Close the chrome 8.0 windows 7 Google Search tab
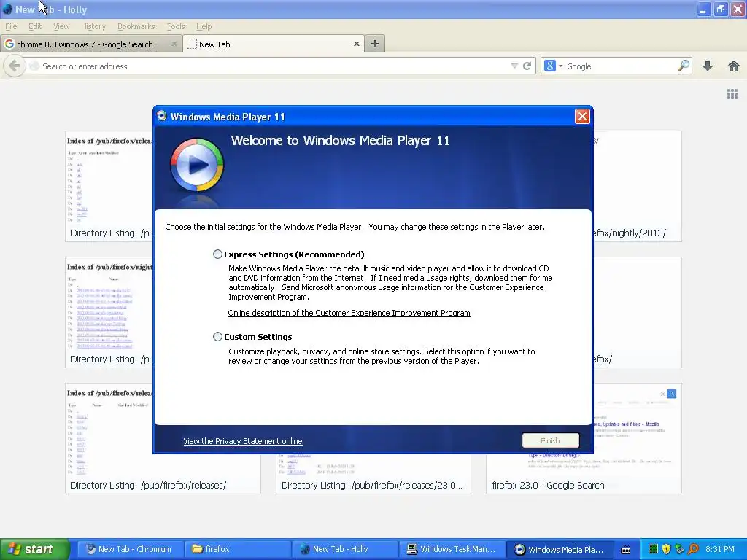 click(174, 44)
